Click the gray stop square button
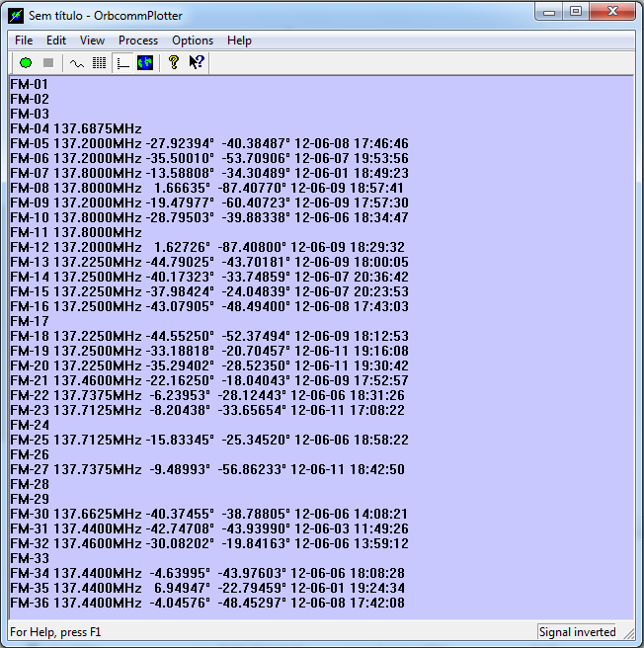This screenshot has width=644, height=648. [x=48, y=63]
